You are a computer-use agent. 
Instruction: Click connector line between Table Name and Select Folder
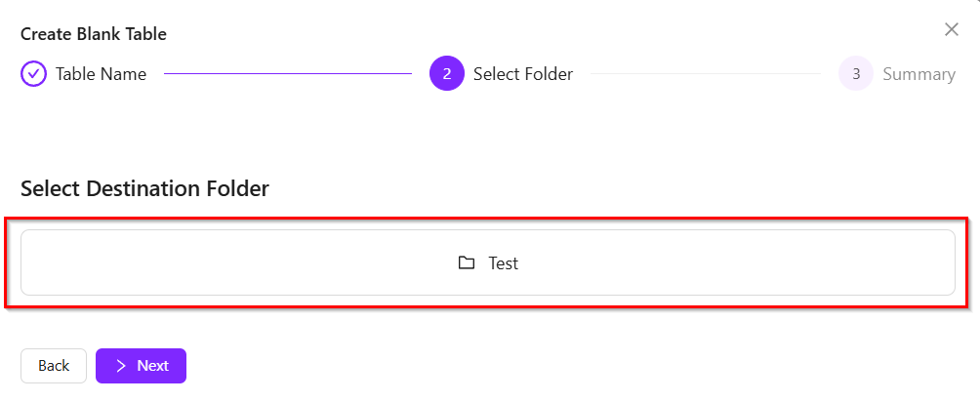pyautogui.click(x=288, y=74)
